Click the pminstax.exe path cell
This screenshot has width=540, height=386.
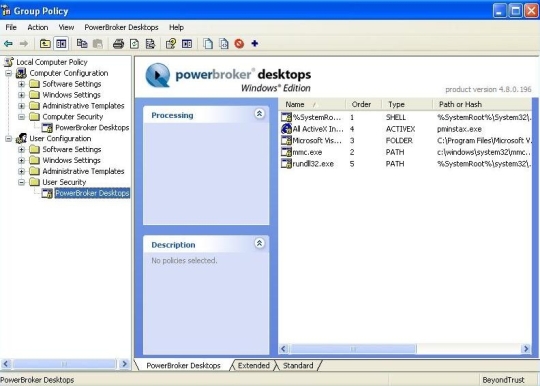click(459, 129)
